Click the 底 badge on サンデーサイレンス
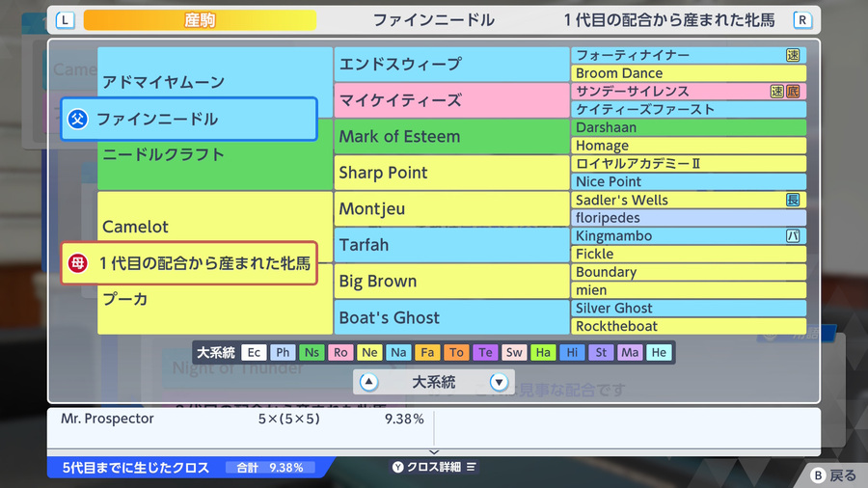 793,92
